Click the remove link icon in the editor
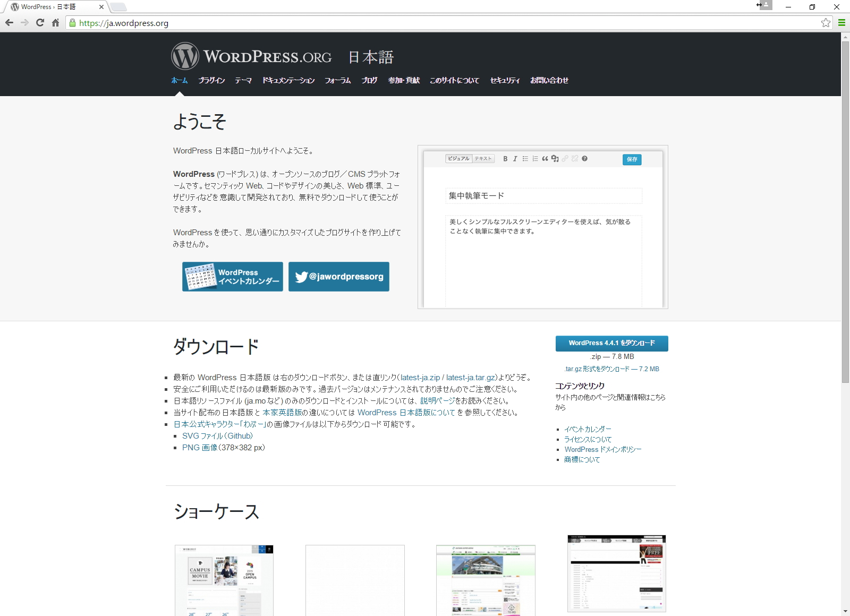 (x=575, y=159)
